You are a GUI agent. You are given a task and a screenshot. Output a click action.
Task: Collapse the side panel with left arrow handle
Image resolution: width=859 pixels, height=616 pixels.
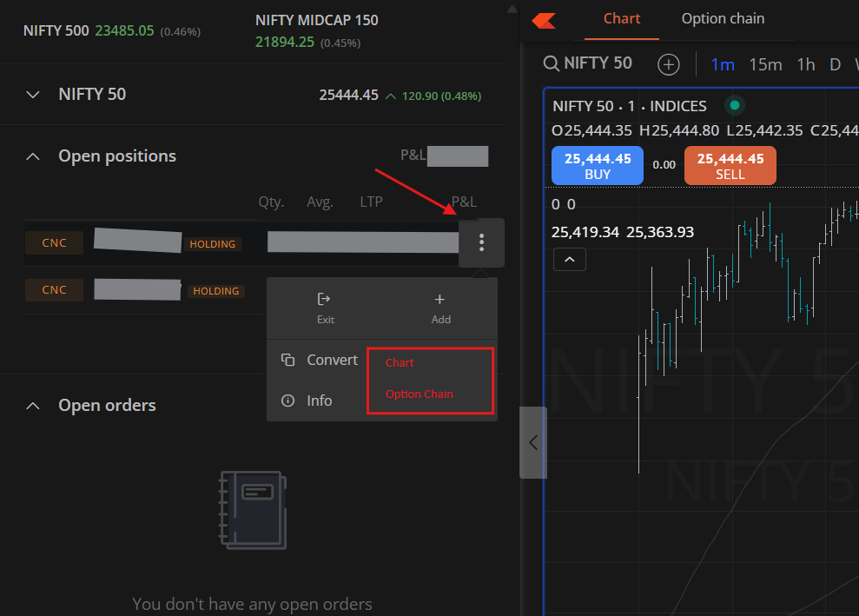(533, 442)
